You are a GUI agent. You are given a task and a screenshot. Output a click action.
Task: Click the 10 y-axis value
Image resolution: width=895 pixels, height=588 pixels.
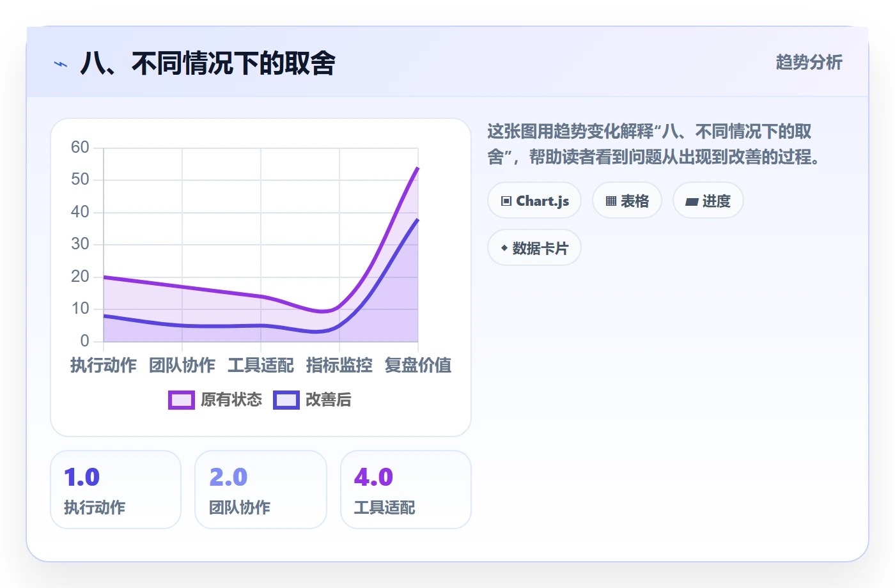(x=80, y=309)
